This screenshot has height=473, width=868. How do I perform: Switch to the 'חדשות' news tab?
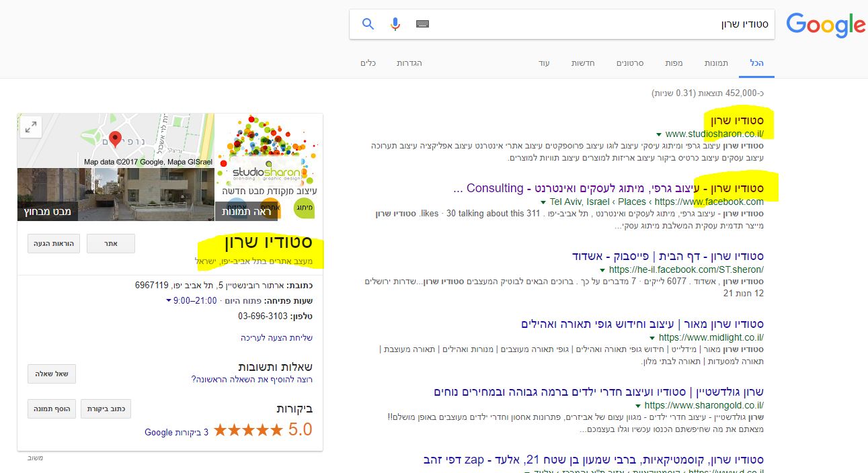pyautogui.click(x=582, y=63)
